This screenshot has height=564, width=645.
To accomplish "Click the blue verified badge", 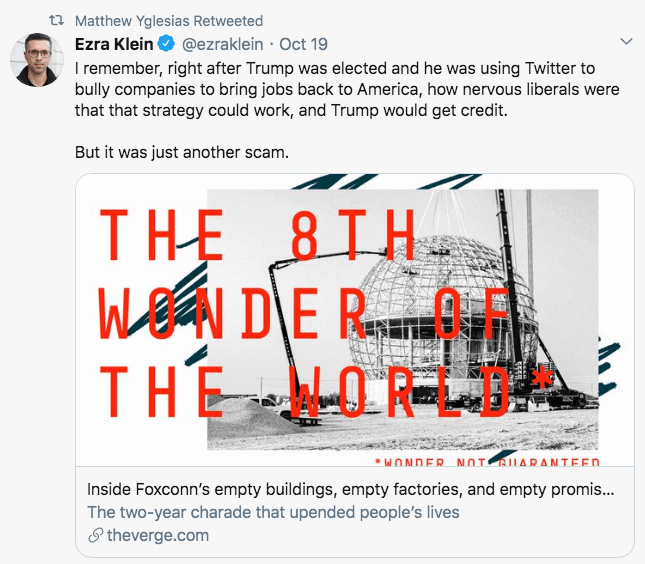I will (x=167, y=44).
